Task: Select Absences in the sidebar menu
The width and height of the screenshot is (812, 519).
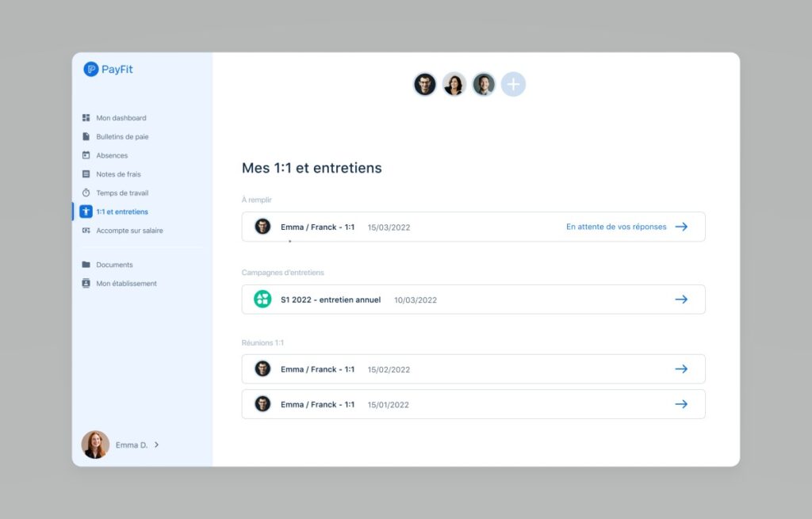Action: coord(111,155)
